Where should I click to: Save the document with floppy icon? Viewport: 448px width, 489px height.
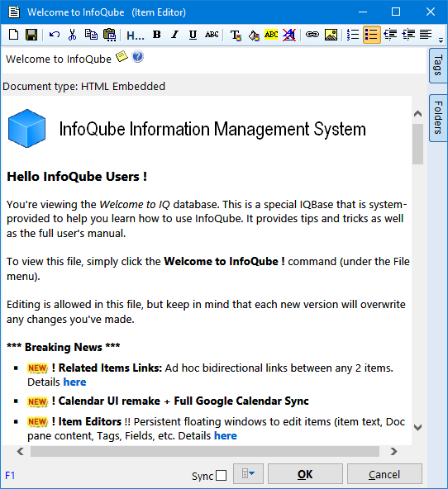click(x=31, y=35)
